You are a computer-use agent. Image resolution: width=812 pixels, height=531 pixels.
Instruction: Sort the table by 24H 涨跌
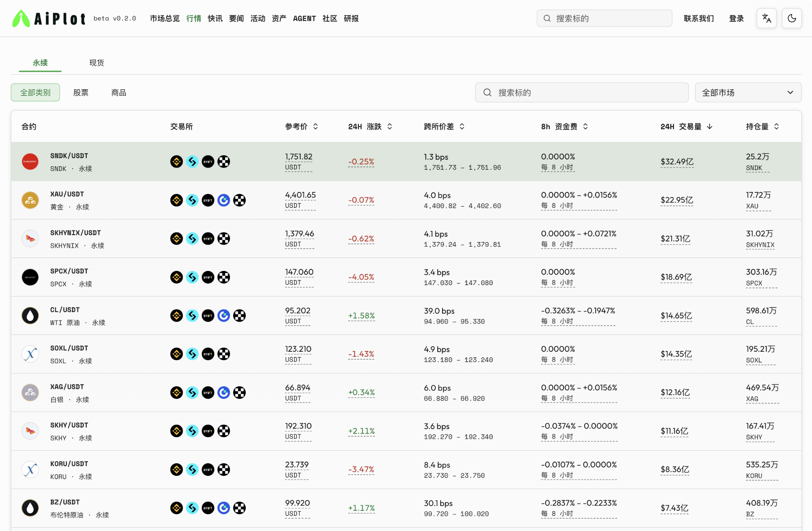370,127
